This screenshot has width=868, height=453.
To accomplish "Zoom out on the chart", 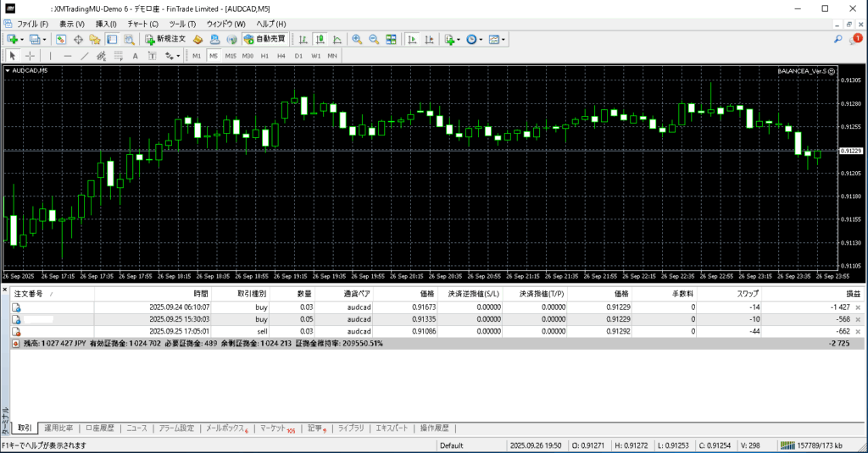I will tap(374, 39).
